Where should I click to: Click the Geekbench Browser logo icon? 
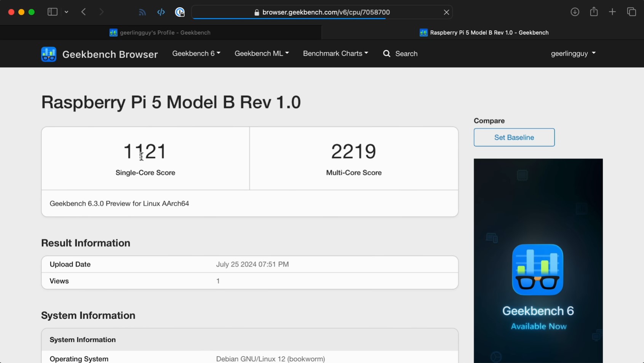pos(49,54)
